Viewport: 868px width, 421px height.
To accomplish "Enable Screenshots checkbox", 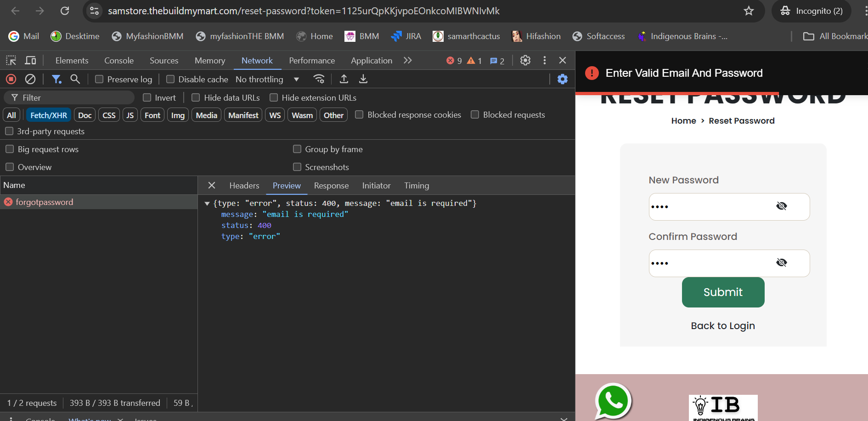I will pyautogui.click(x=297, y=167).
